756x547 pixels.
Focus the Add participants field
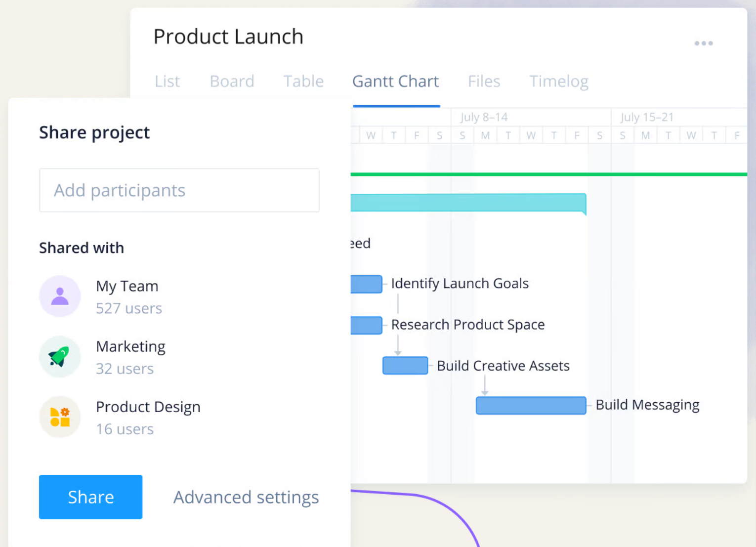click(x=179, y=190)
